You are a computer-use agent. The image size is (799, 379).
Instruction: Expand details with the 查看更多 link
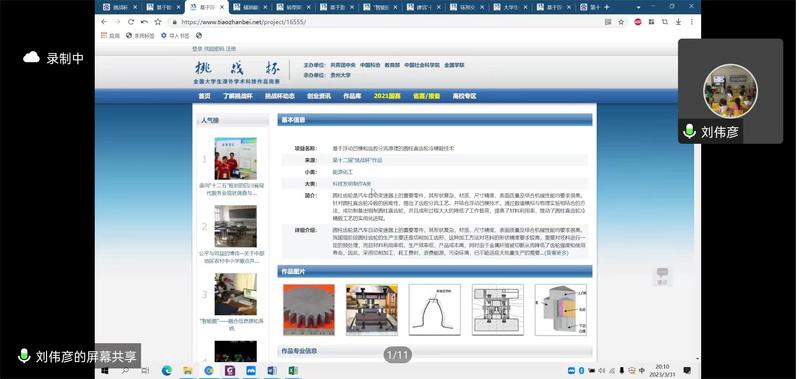tap(557, 253)
